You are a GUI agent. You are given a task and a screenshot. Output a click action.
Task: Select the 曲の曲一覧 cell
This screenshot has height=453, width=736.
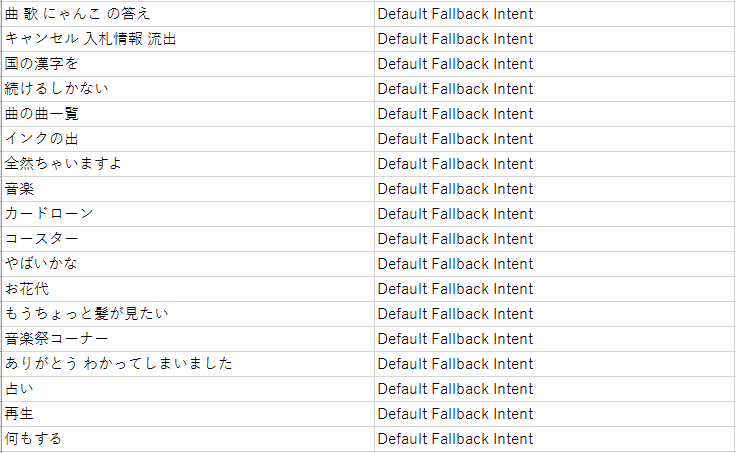pyautogui.click(x=188, y=114)
